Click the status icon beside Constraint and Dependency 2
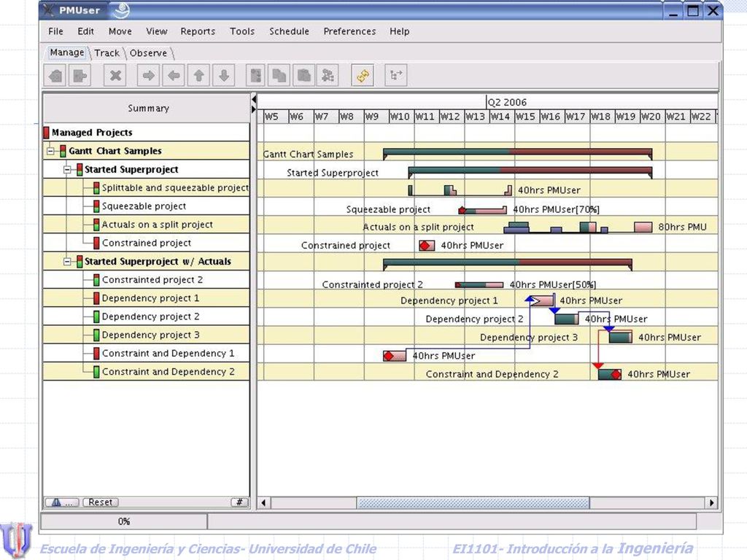 [96, 371]
